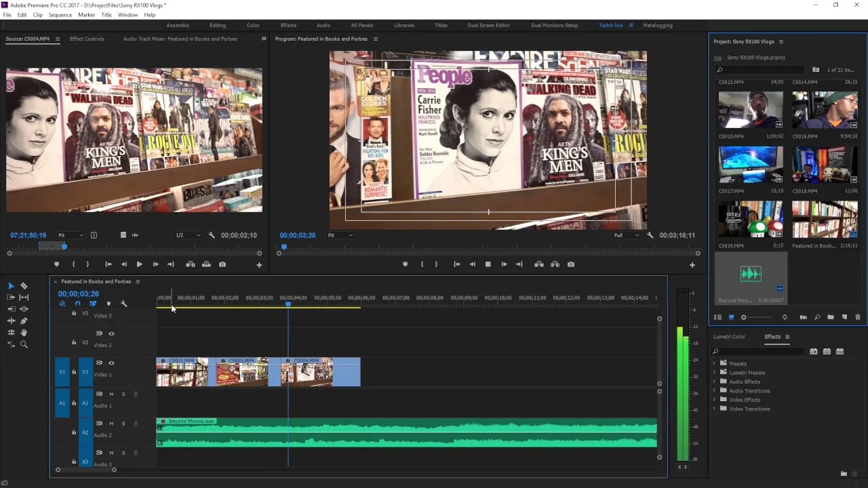Click New Item icon in Project panel

[844, 317]
